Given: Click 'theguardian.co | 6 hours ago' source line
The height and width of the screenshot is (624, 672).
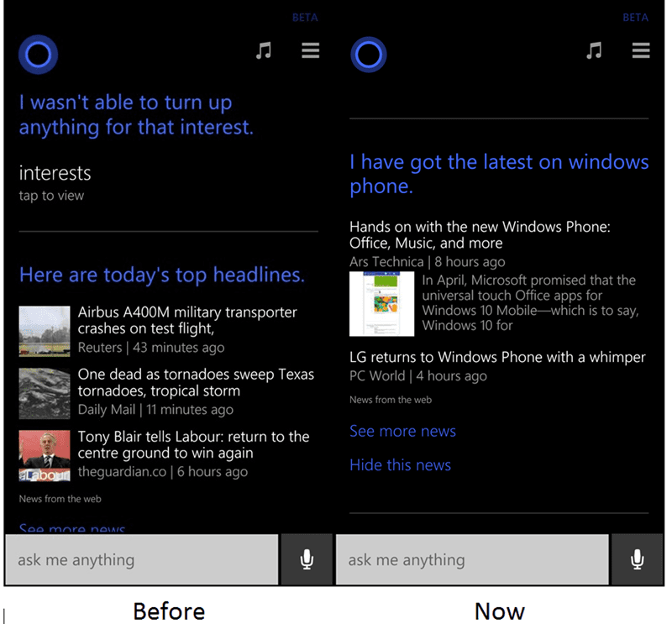Looking at the screenshot, I should click(163, 472).
